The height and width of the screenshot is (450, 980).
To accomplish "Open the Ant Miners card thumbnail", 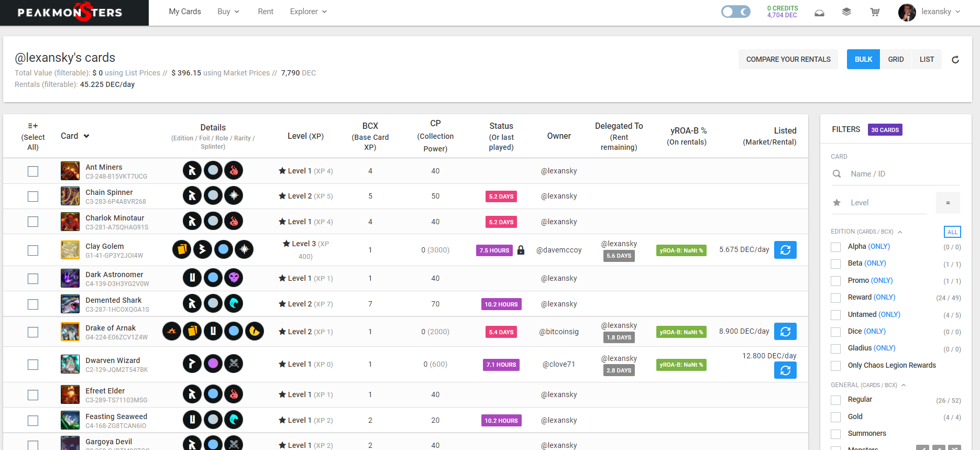I will tap(70, 171).
